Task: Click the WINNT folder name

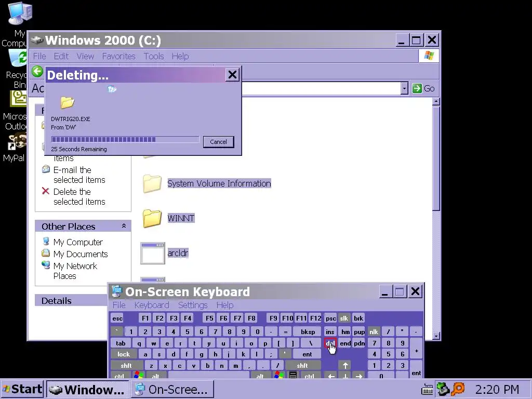Action: click(x=181, y=218)
